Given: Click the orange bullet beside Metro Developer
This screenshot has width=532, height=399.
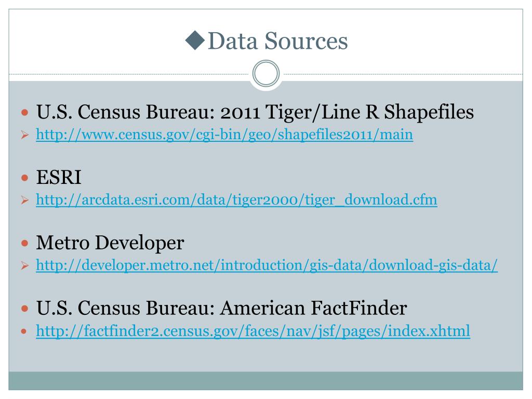Looking at the screenshot, I should click(24, 243).
